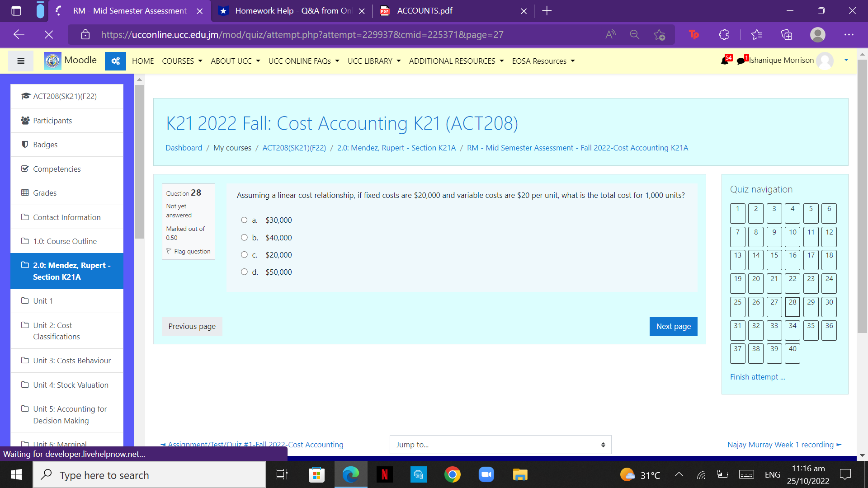Select answer a. $30,000
The width and height of the screenshot is (868, 488).
click(x=245, y=220)
